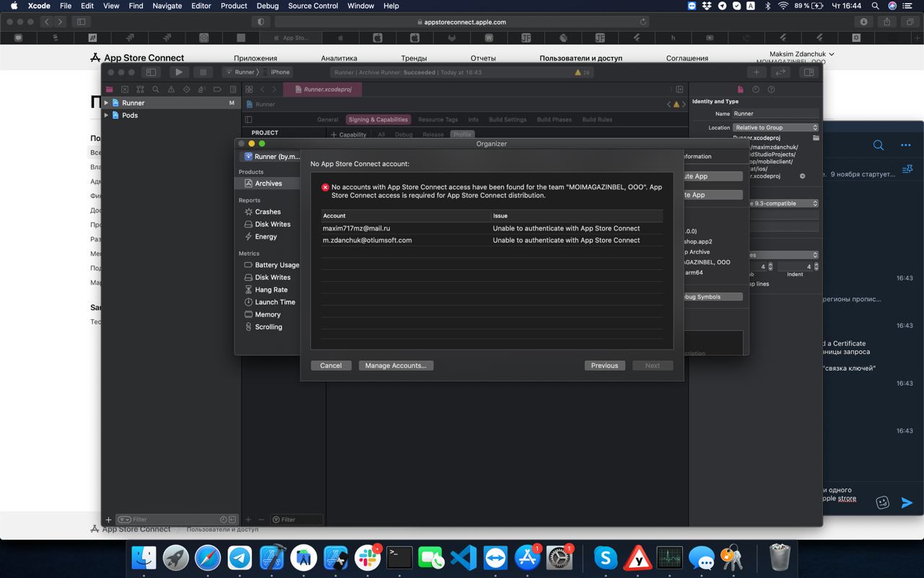Open the Runner.xcodeproj editor tab
Viewport: 924px width, 578px height.
(323, 90)
